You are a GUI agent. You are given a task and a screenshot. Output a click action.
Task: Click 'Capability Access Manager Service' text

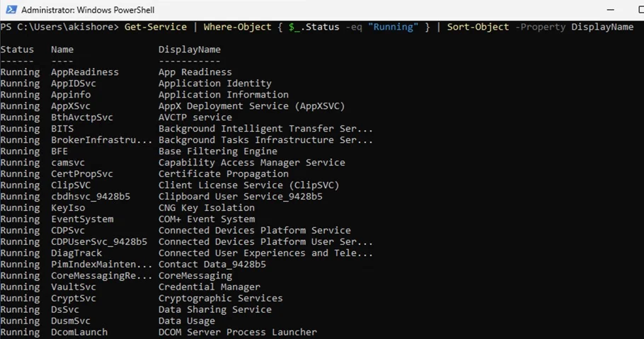pos(252,163)
